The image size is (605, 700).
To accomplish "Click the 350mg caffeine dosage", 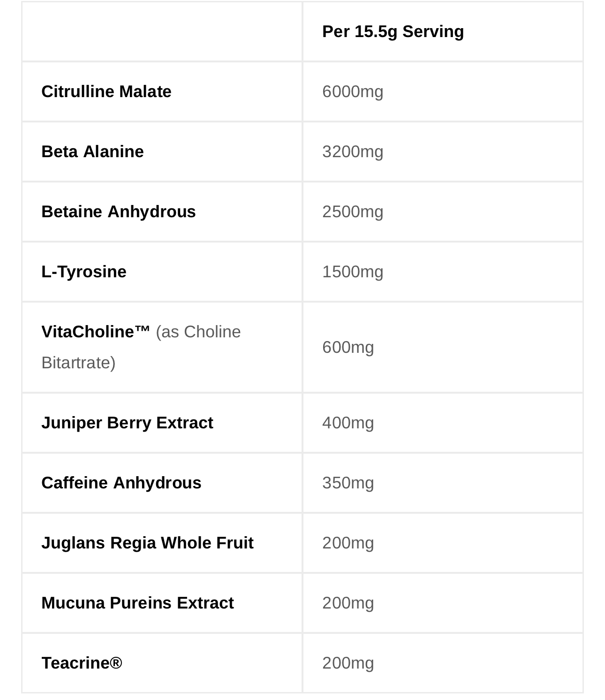I will tap(348, 483).
